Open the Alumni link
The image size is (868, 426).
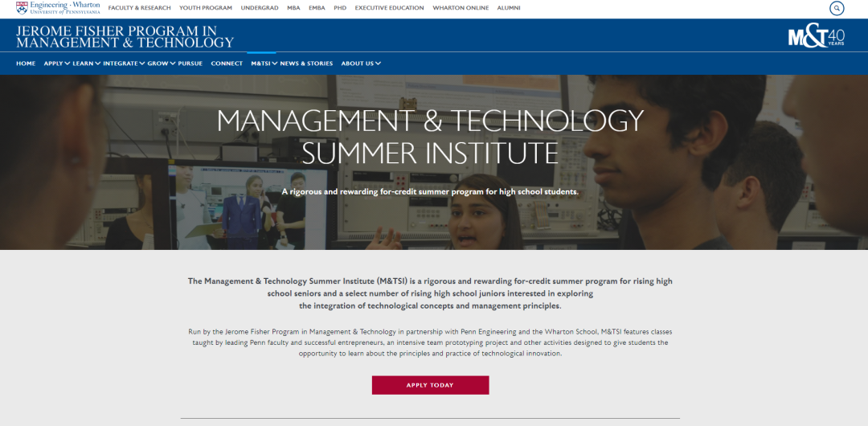[x=509, y=8]
